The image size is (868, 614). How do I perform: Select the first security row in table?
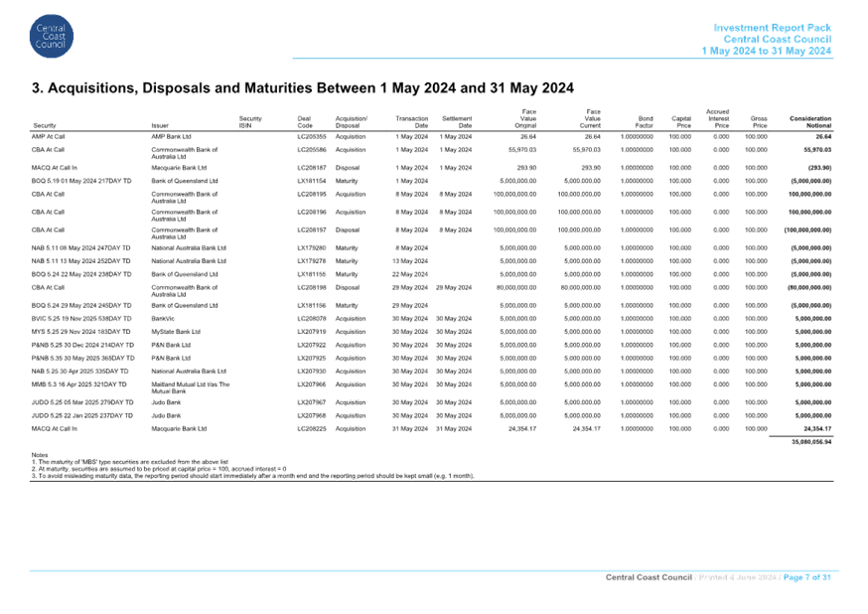pos(51,134)
